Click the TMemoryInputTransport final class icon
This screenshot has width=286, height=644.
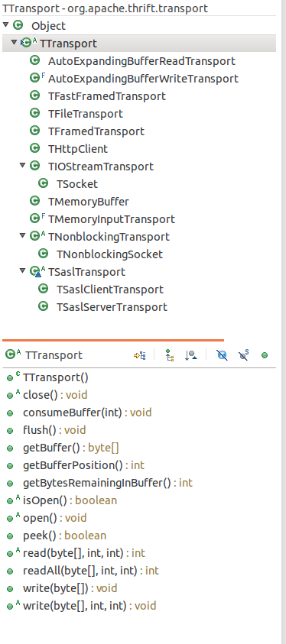click(37, 218)
